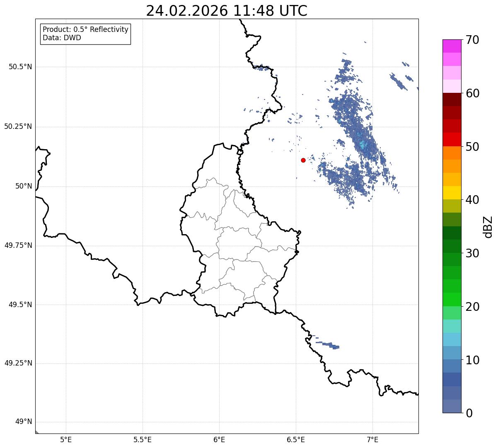Click the red station marker dot
Viewport: 498px width, 448px height.
303,160
